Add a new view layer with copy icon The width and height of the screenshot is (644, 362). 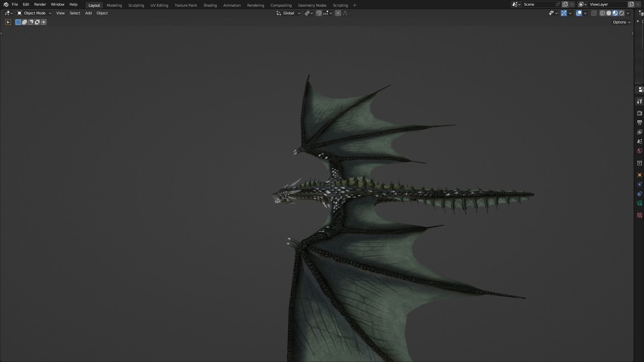(x=631, y=4)
